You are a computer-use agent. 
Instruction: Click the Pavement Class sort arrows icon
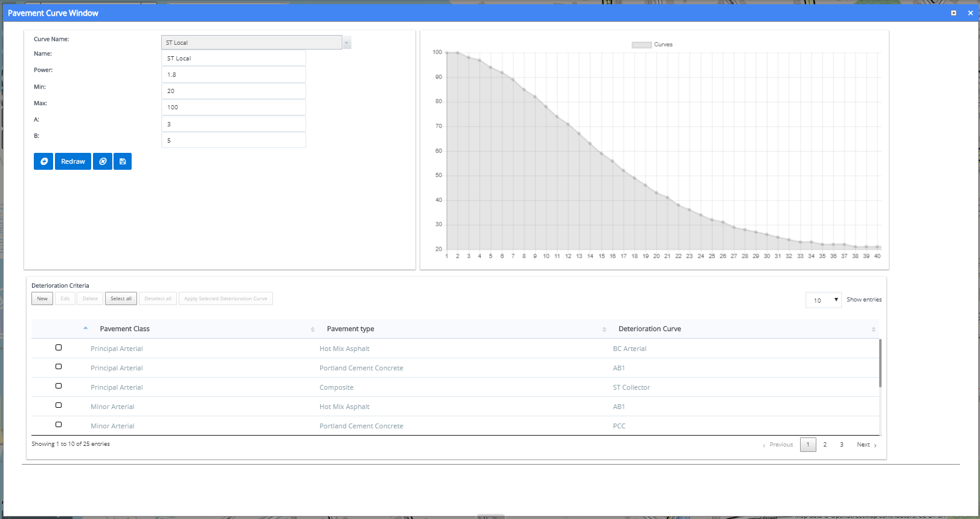[312, 329]
